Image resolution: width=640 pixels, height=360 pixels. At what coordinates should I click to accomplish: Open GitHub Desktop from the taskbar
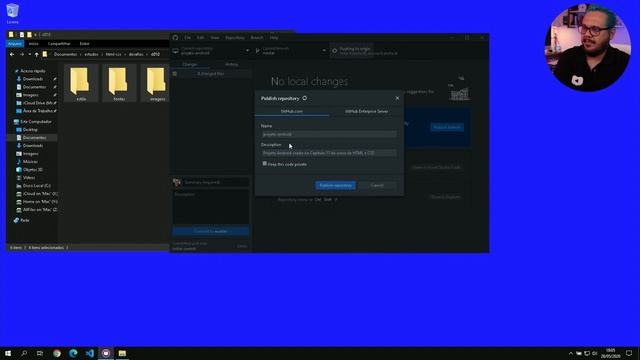click(106, 353)
